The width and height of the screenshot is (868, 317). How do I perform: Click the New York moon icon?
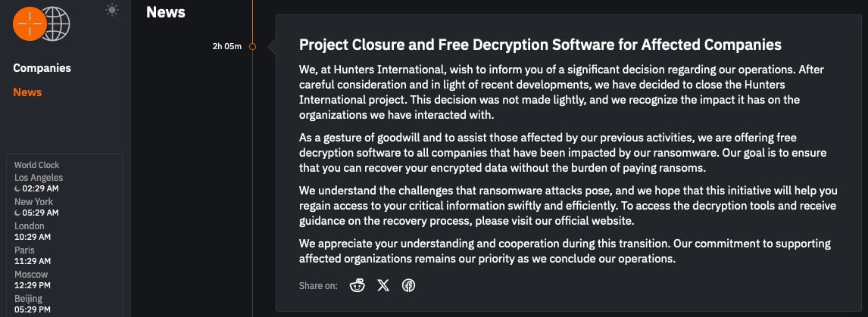click(17, 213)
